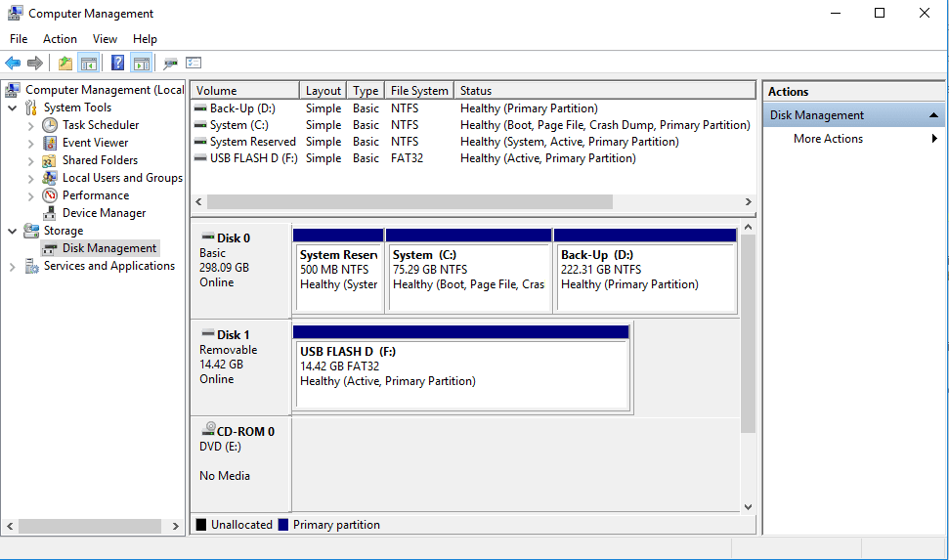Open Task Scheduler clock icon in tree
This screenshot has height=560, width=949.
50,125
